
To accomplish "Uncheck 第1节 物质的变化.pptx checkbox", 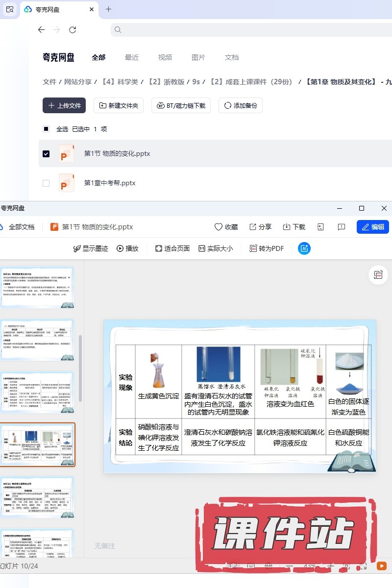I will click(46, 153).
